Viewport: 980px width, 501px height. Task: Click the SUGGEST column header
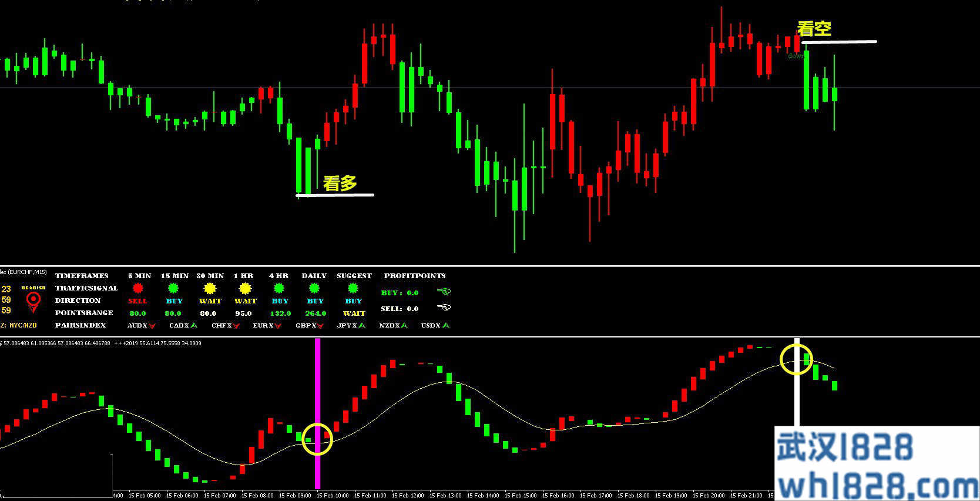[354, 276]
